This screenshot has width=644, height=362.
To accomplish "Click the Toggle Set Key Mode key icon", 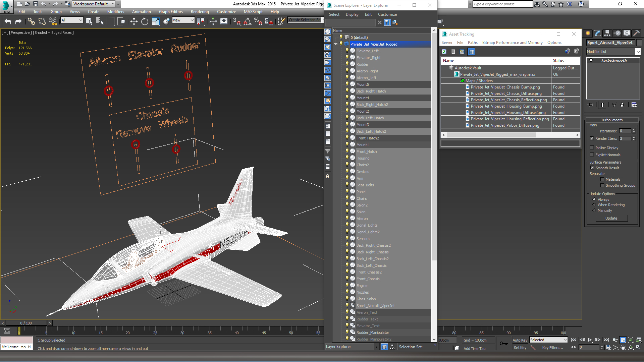I will [x=503, y=343].
